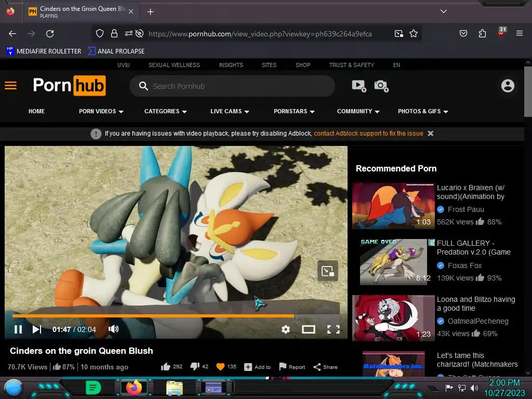Open the Firefox application menu
532x399 pixels.
pos(520,33)
